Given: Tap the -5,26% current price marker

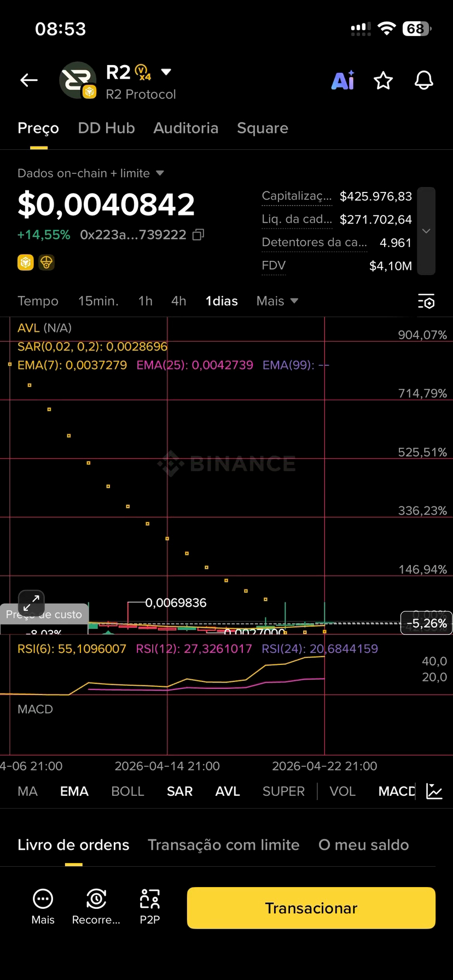Looking at the screenshot, I should [427, 623].
